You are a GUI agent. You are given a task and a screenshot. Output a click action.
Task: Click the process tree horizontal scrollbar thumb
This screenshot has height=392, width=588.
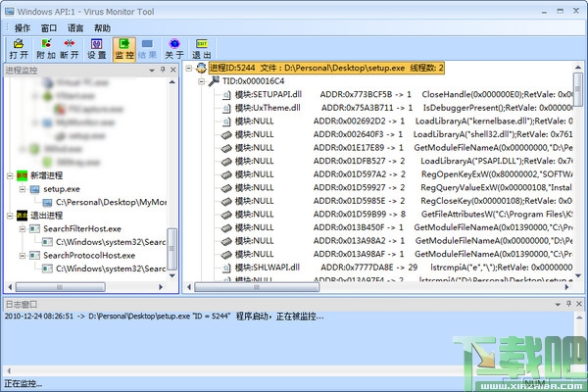pos(60,287)
